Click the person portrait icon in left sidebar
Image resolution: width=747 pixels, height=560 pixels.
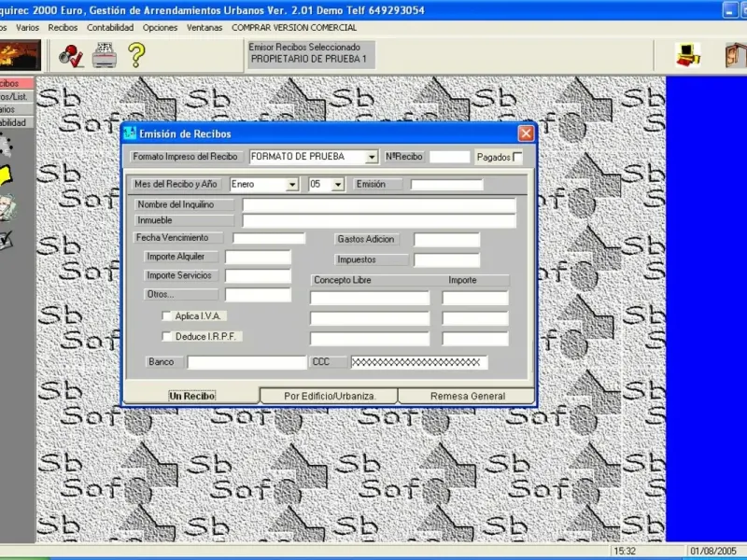click(7, 207)
